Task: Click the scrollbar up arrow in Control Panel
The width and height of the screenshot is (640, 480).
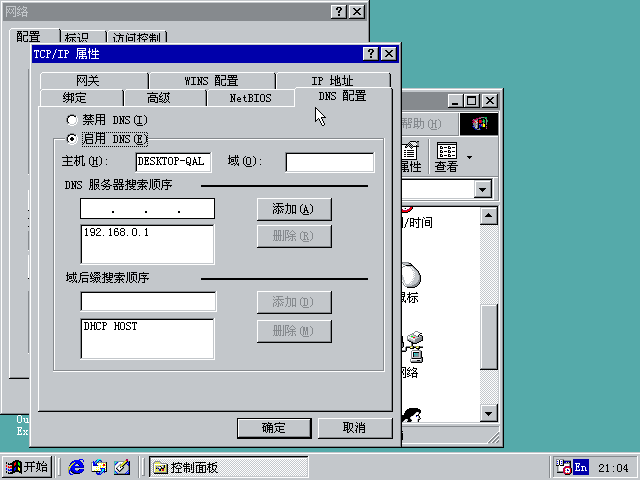Action: tap(489, 216)
